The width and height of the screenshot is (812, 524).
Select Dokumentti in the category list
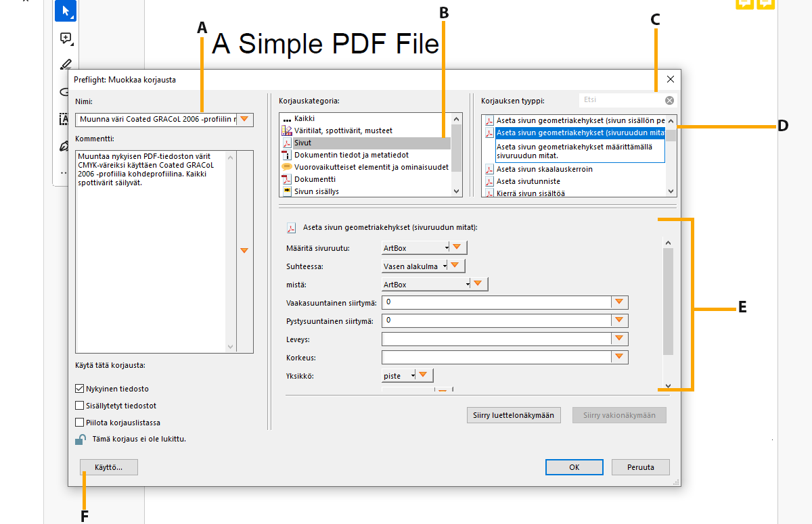coord(314,179)
